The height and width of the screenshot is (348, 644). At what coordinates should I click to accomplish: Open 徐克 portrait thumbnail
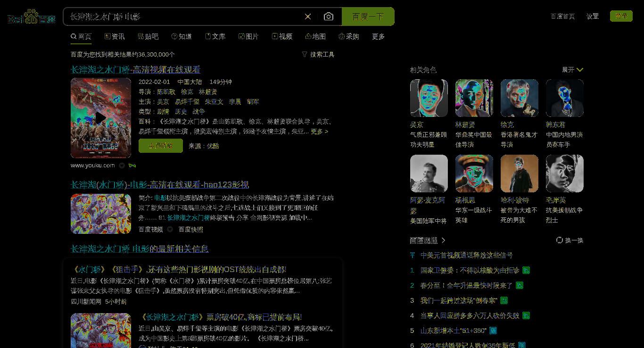click(x=520, y=98)
